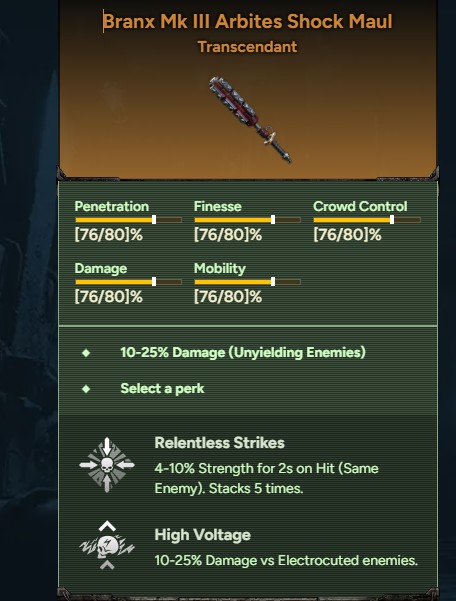Screen dimensions: 456x601
Task: Select the Relentless Strikes blessing title
Action: point(220,443)
